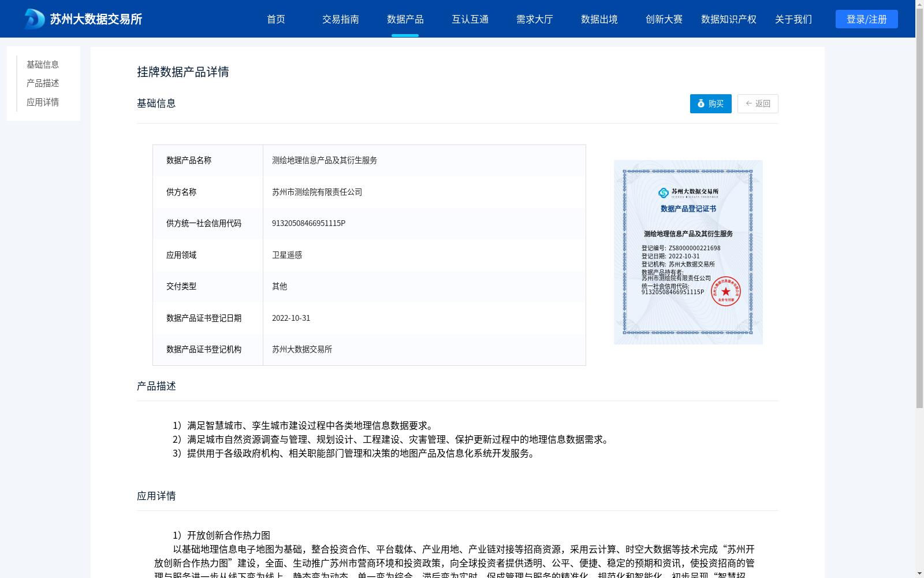
Task: Open the 交易指南 menu item
Action: 341,19
